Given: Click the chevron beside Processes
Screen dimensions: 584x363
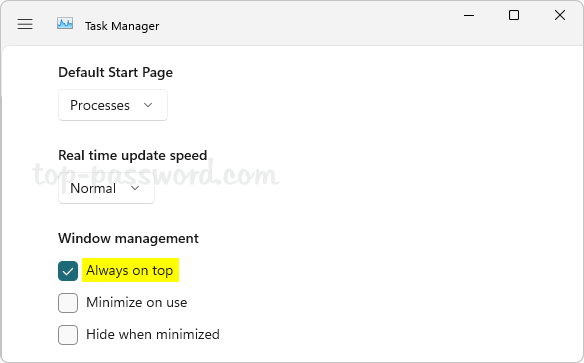Looking at the screenshot, I should pos(148,105).
